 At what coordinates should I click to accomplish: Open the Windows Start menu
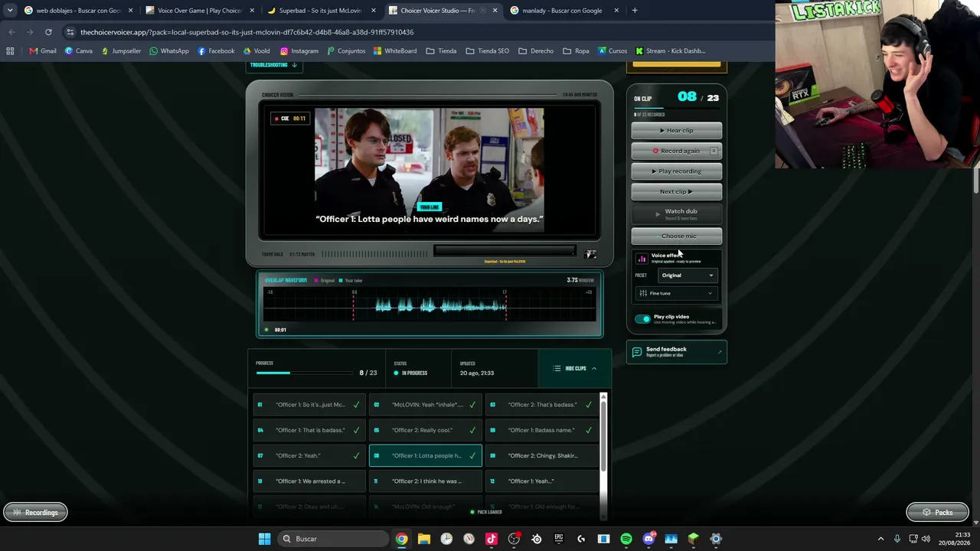pos(264,539)
